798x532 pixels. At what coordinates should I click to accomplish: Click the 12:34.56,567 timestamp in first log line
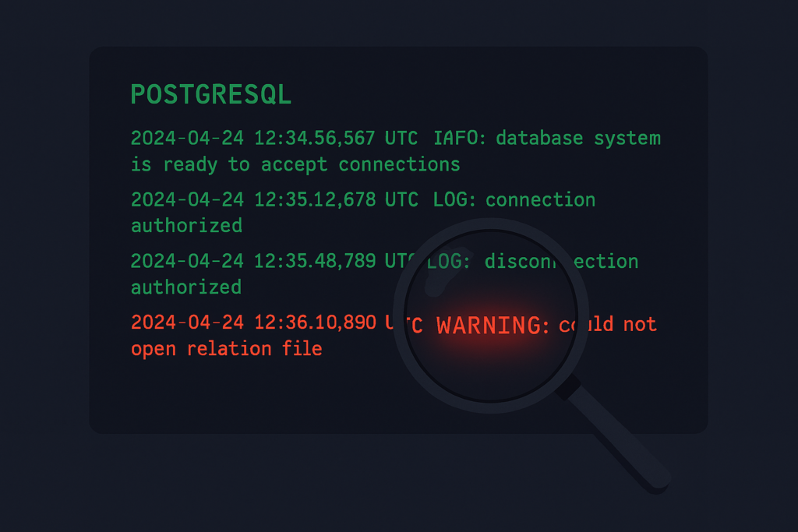point(315,139)
